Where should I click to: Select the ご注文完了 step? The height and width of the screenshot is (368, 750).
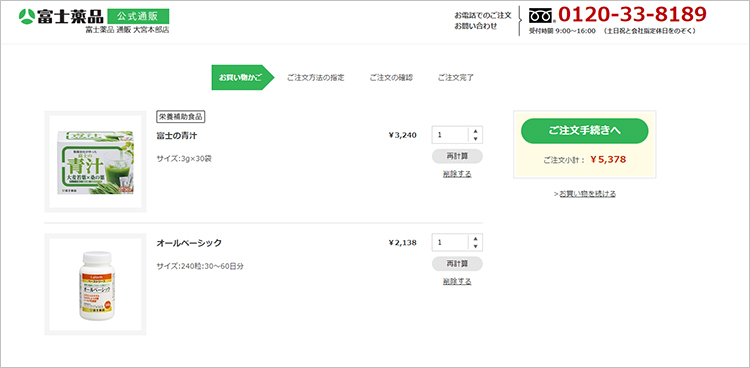click(456, 78)
